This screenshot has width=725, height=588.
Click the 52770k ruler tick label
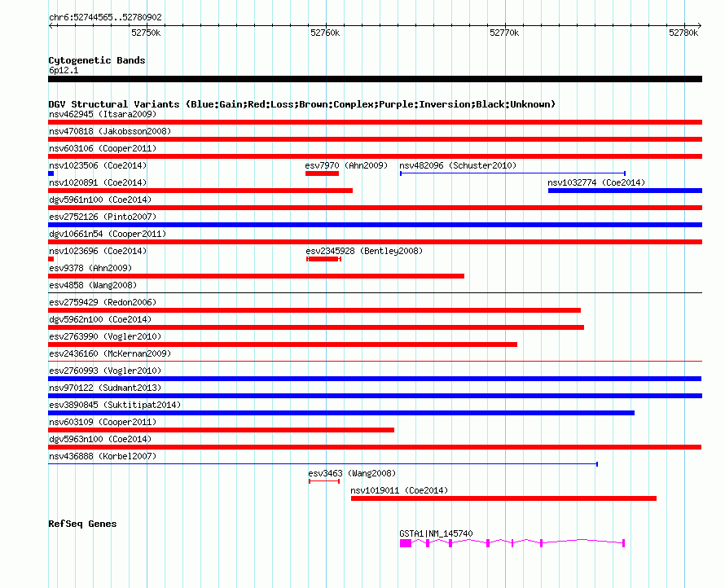pos(504,33)
